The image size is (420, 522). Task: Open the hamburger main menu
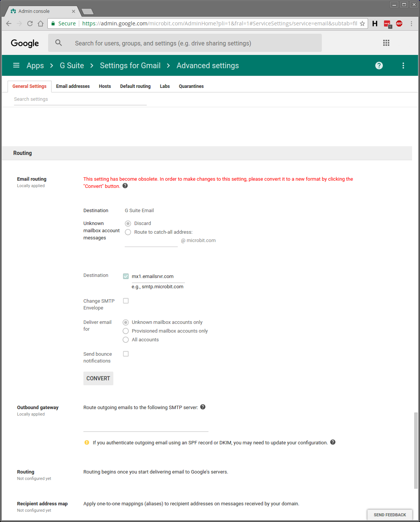point(16,66)
